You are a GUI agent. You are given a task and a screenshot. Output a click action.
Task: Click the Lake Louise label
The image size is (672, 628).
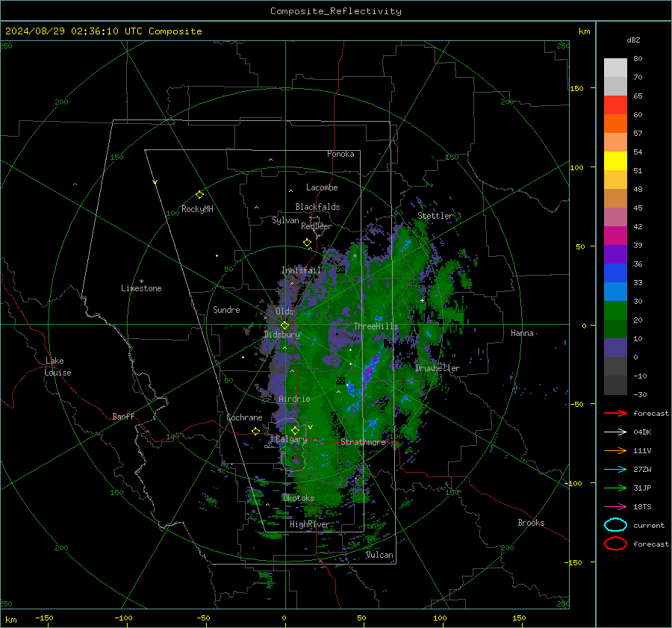tap(57, 367)
